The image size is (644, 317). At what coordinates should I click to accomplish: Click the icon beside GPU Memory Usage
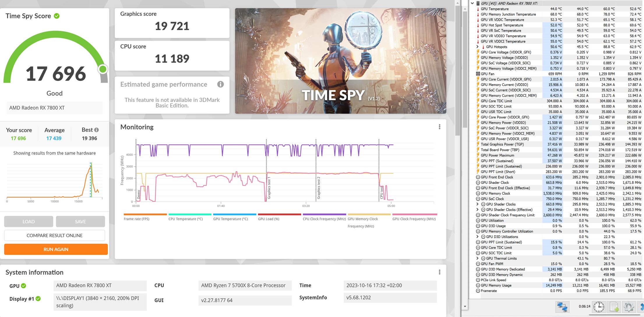point(478,285)
